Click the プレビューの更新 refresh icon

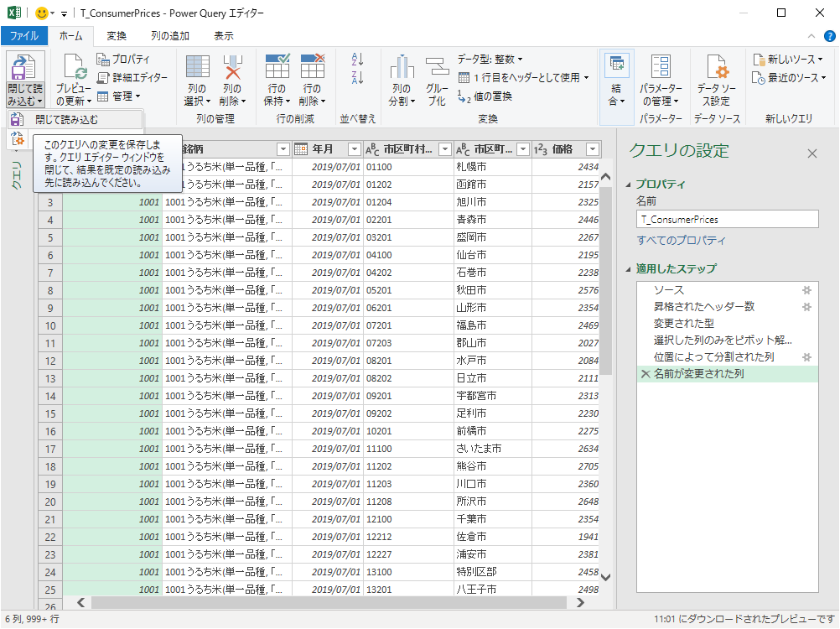pyautogui.click(x=74, y=70)
